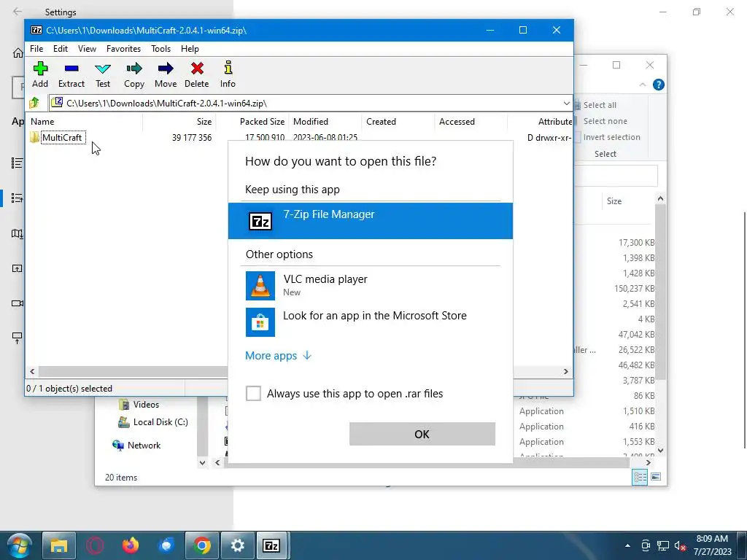The height and width of the screenshot is (560, 747).
Task: Enable Always use this app checkbox
Action: tap(253, 393)
